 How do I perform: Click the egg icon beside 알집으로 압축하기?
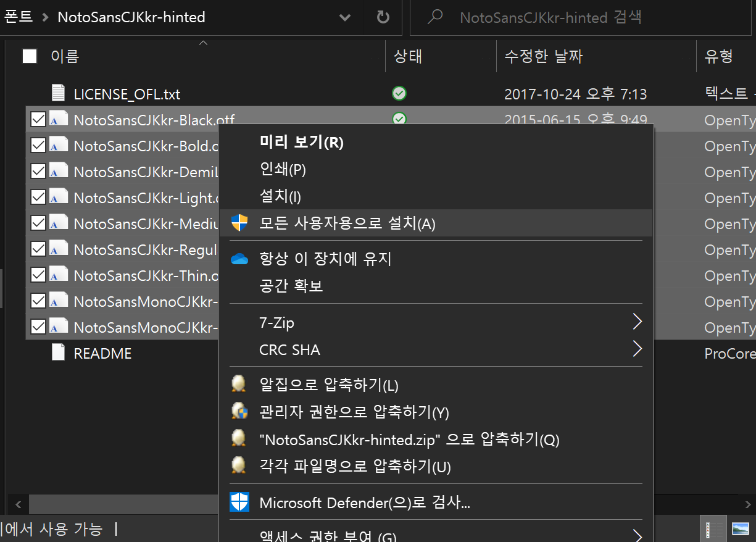pyautogui.click(x=238, y=385)
